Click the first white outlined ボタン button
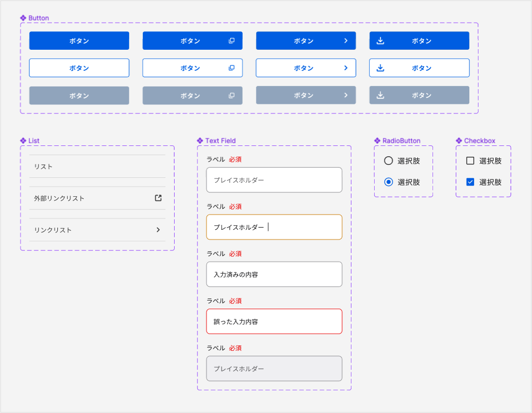The image size is (532, 413). point(79,68)
